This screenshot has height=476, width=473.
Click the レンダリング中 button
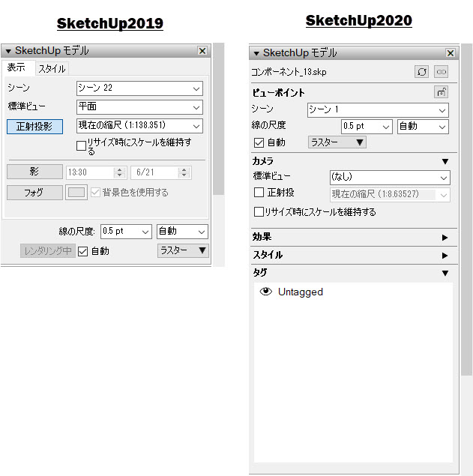click(48, 251)
